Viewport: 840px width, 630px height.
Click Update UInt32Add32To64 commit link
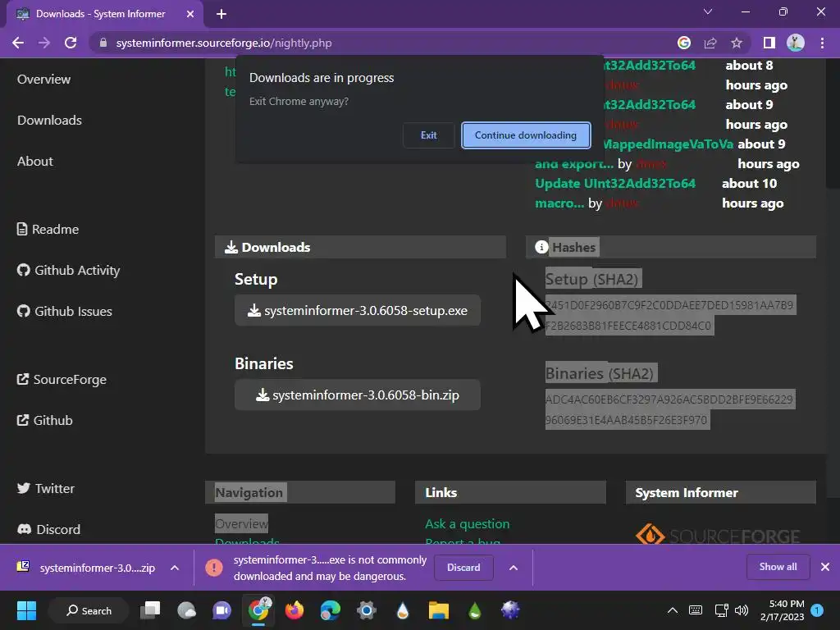(615, 183)
